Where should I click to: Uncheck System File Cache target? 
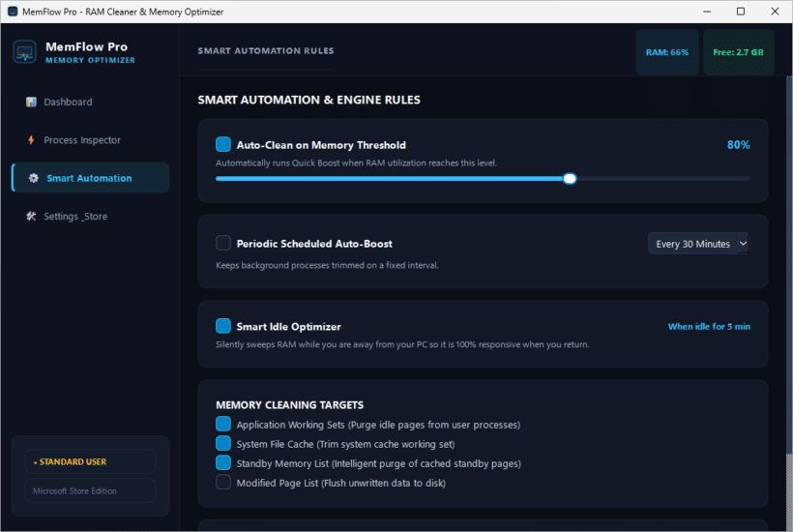pyautogui.click(x=223, y=444)
